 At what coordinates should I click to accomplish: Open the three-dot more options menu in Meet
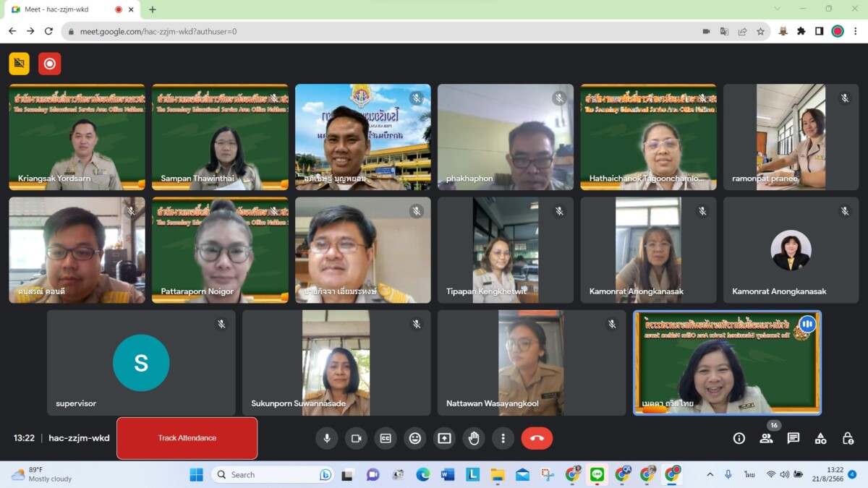(503, 438)
